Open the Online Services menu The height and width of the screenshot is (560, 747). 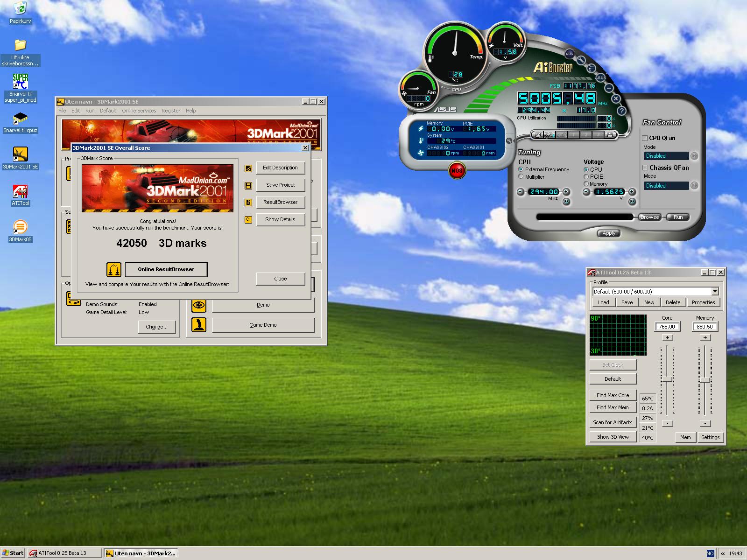(139, 111)
